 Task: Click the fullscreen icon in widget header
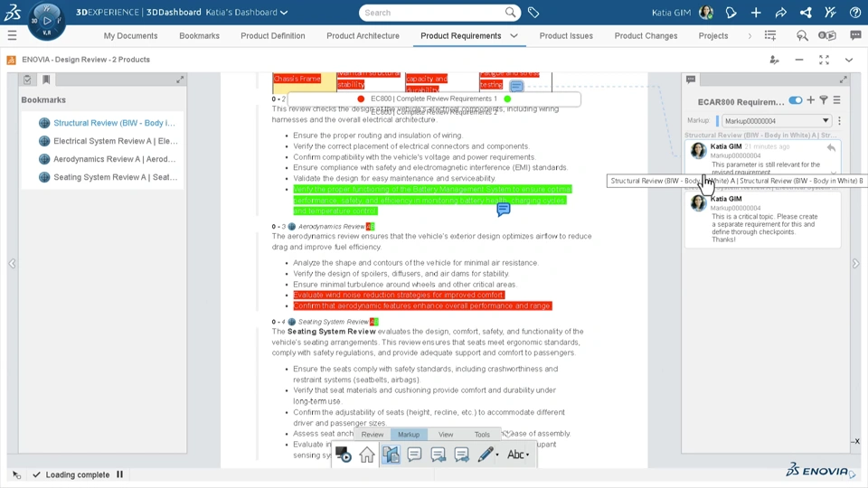click(x=825, y=60)
